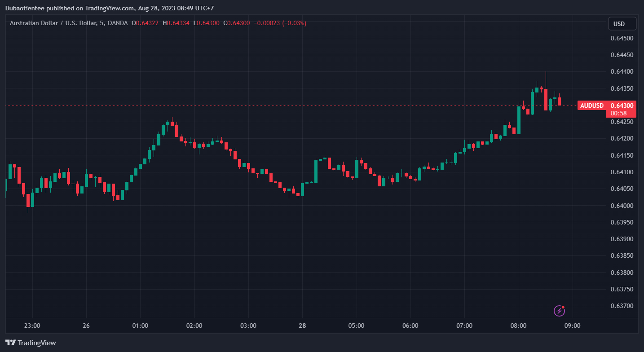Click the 03:00 time axis label
The width and height of the screenshot is (644, 352).
click(x=248, y=326)
